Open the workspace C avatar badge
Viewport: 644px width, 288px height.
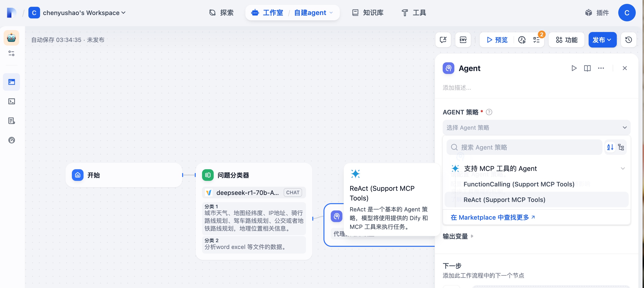(34, 13)
